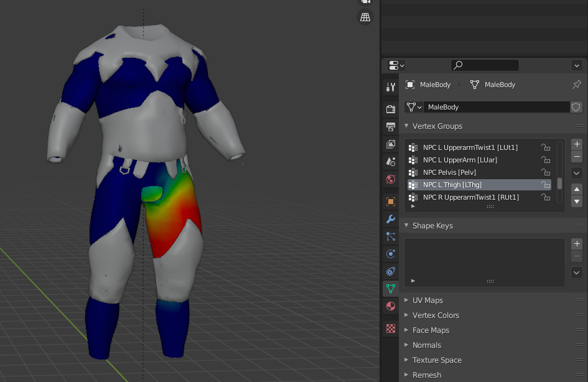Open the Scene properties tab
The height and width of the screenshot is (382, 588).
(390, 162)
